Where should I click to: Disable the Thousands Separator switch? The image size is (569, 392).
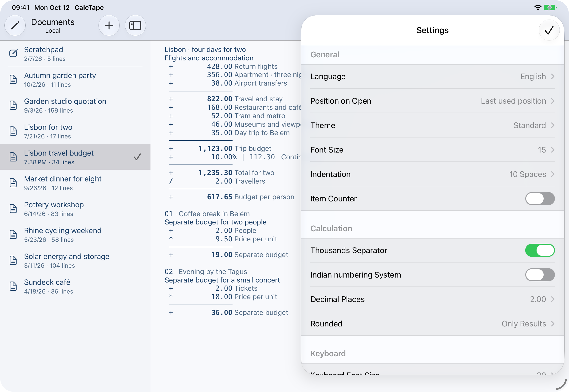[x=540, y=250]
